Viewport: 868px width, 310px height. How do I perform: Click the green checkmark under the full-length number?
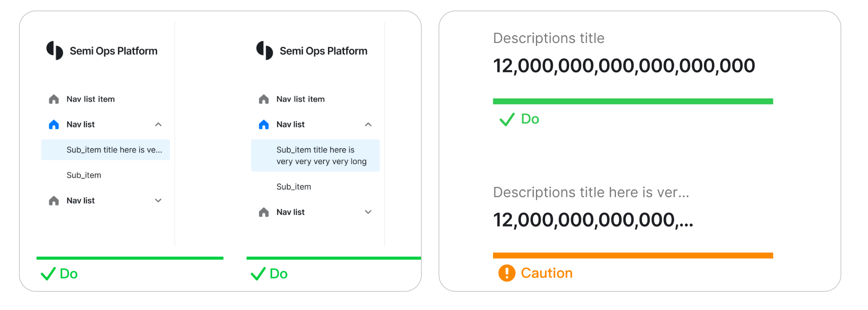(x=507, y=119)
